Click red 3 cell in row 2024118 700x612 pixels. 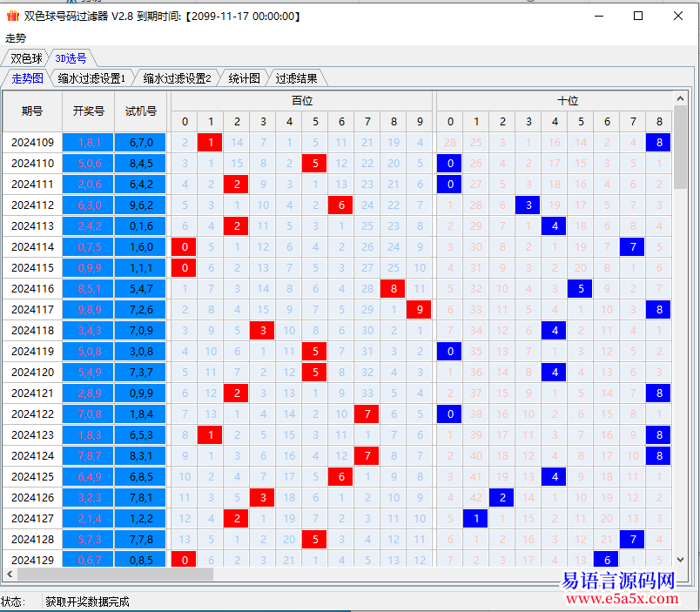[262, 331]
